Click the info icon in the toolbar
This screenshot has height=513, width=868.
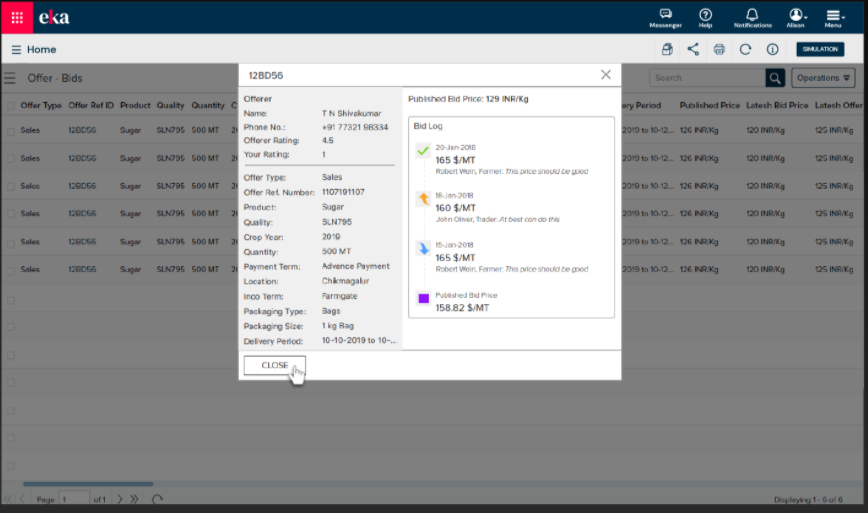click(772, 49)
